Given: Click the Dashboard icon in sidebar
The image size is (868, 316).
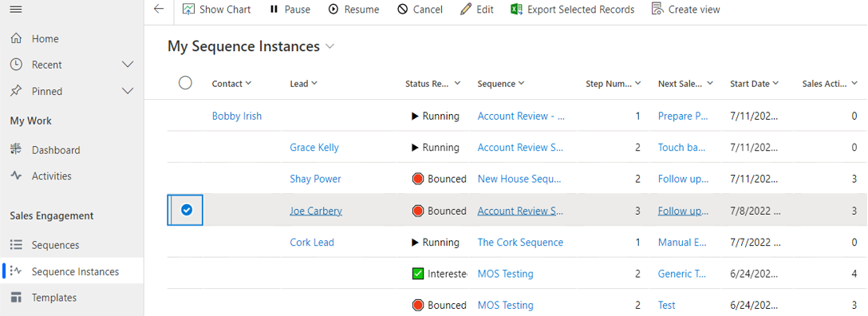Looking at the screenshot, I should tap(17, 150).
